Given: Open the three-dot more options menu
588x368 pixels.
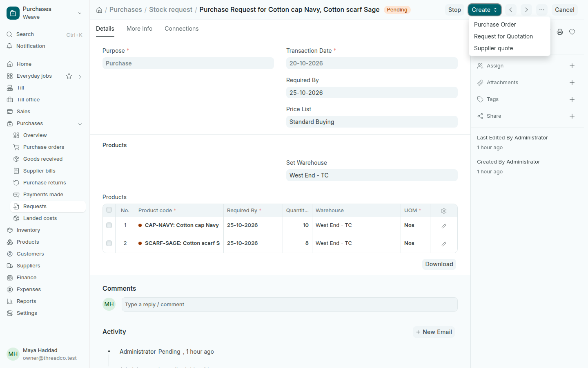Looking at the screenshot, I should [x=542, y=10].
